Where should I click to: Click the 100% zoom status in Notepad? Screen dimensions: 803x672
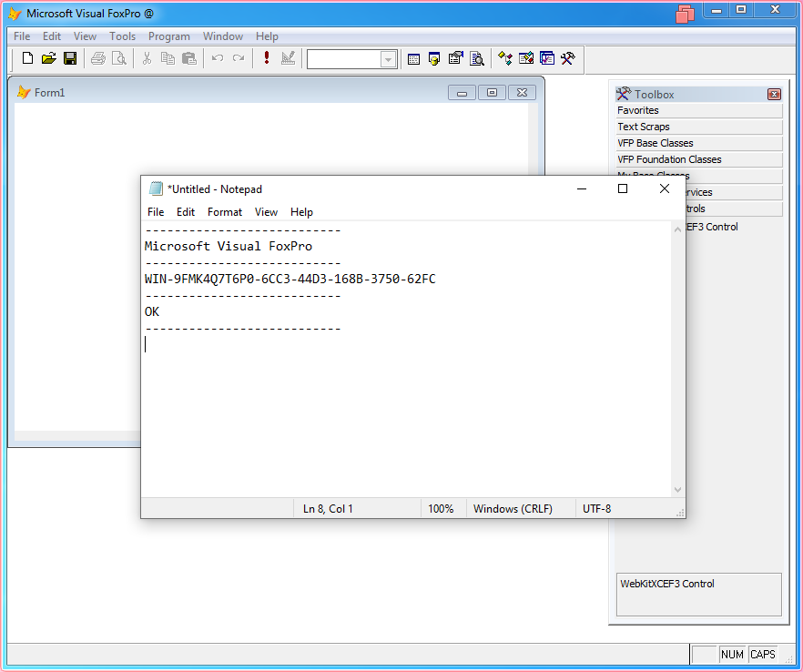tap(441, 509)
